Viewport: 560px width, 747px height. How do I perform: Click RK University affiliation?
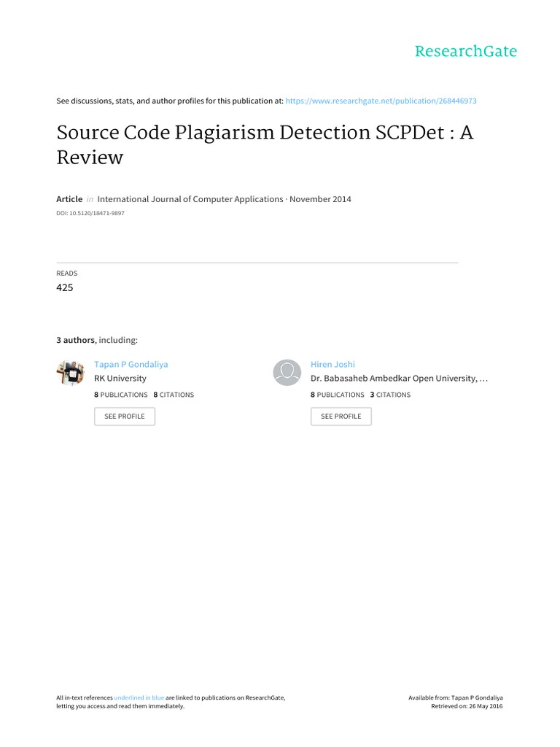pyautogui.click(x=120, y=379)
